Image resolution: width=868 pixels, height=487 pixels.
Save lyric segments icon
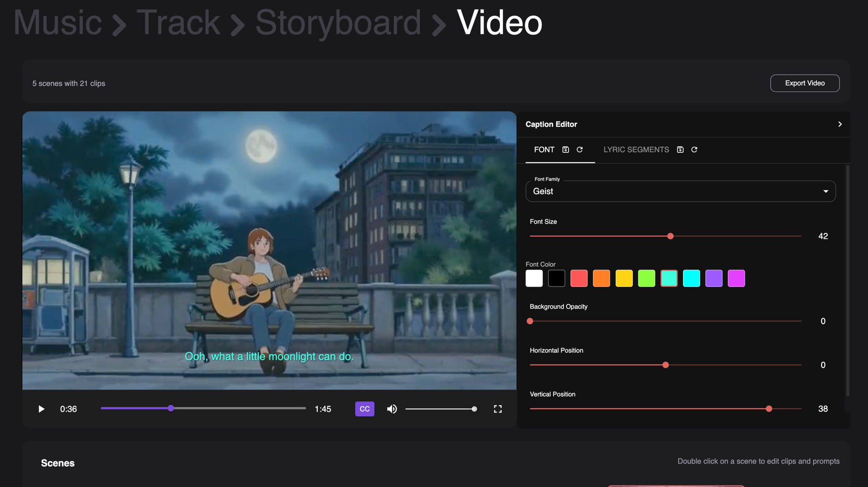tap(680, 150)
